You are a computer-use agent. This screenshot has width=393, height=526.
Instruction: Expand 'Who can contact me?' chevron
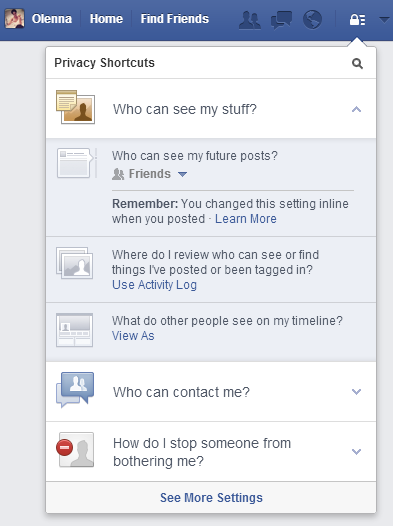(x=356, y=391)
